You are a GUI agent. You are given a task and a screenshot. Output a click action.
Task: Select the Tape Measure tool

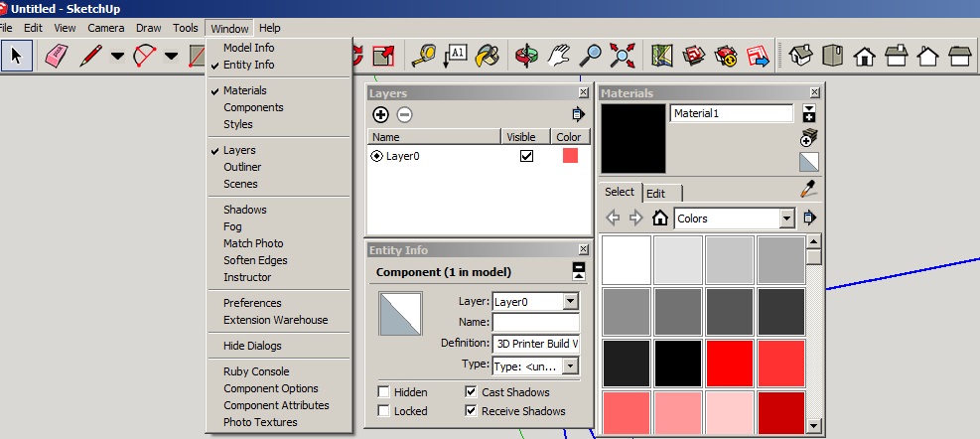pyautogui.click(x=424, y=56)
